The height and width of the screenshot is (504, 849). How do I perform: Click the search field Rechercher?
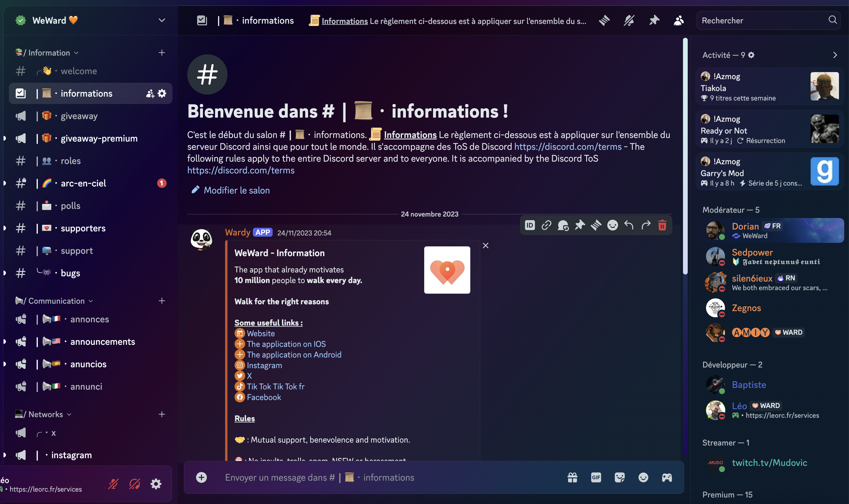[x=768, y=20]
